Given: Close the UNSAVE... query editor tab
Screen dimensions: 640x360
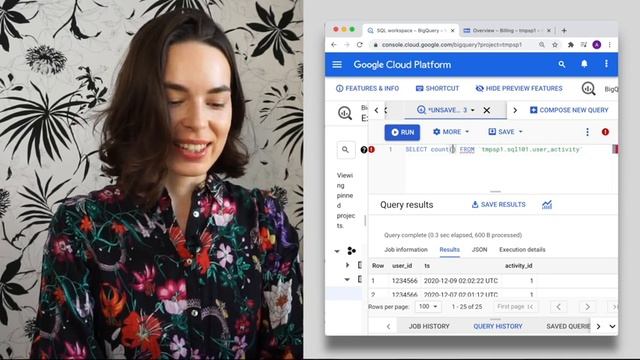Looking at the screenshot, I should click(487, 110).
